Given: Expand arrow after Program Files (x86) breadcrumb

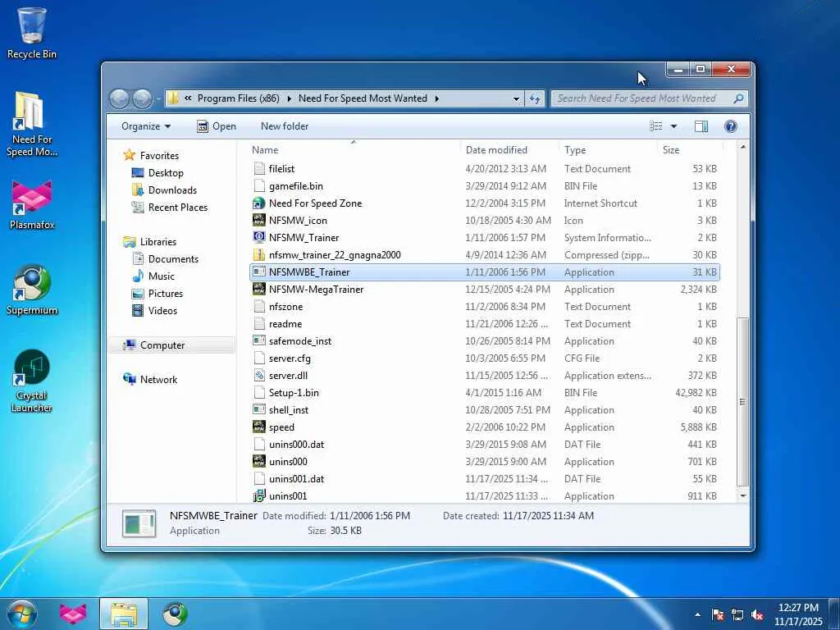Looking at the screenshot, I should tap(290, 98).
